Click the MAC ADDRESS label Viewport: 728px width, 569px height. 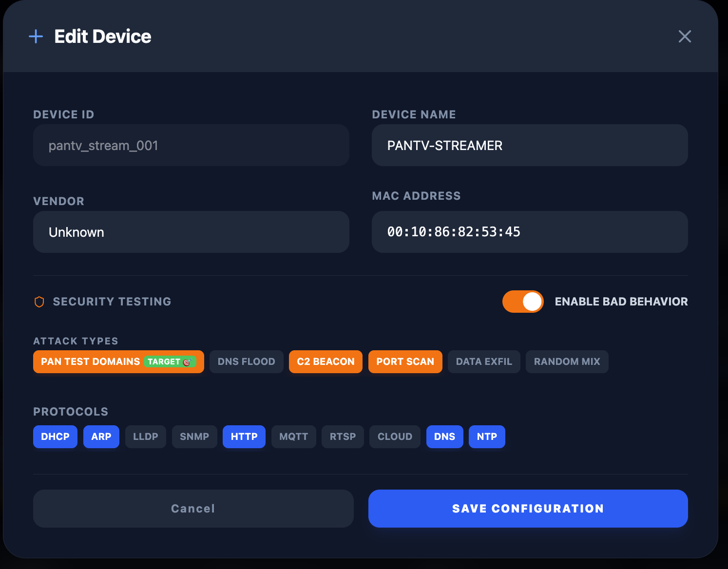click(x=416, y=196)
